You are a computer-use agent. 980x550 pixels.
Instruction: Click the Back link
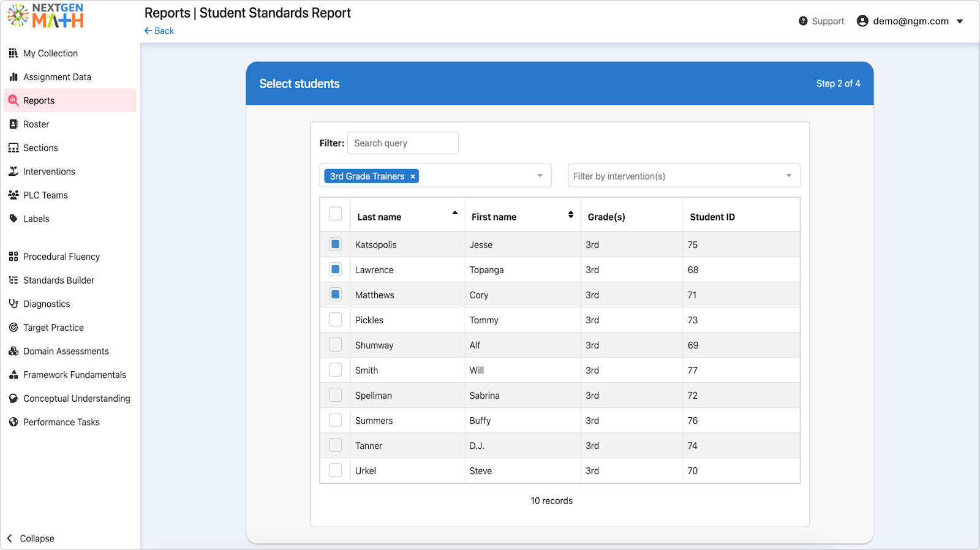click(x=159, y=31)
